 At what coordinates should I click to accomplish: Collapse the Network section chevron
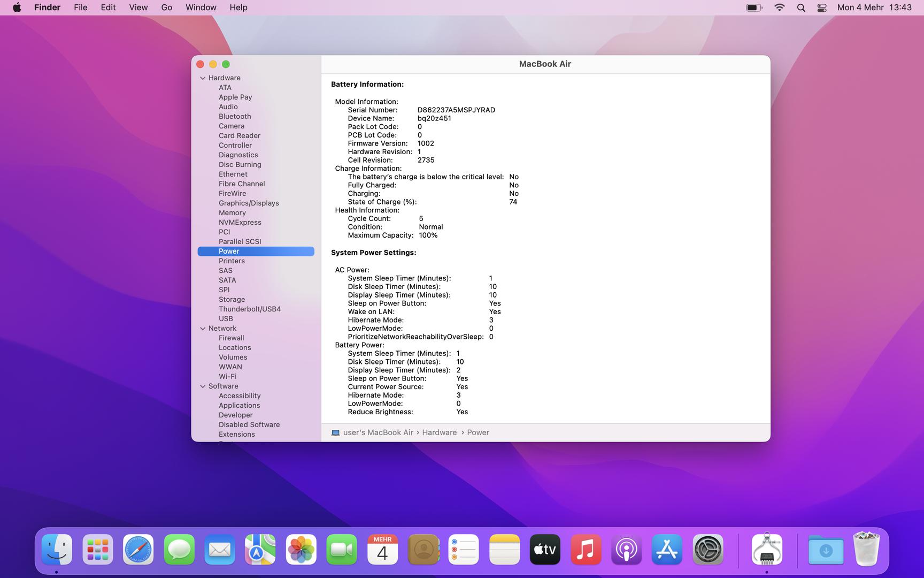coord(203,329)
